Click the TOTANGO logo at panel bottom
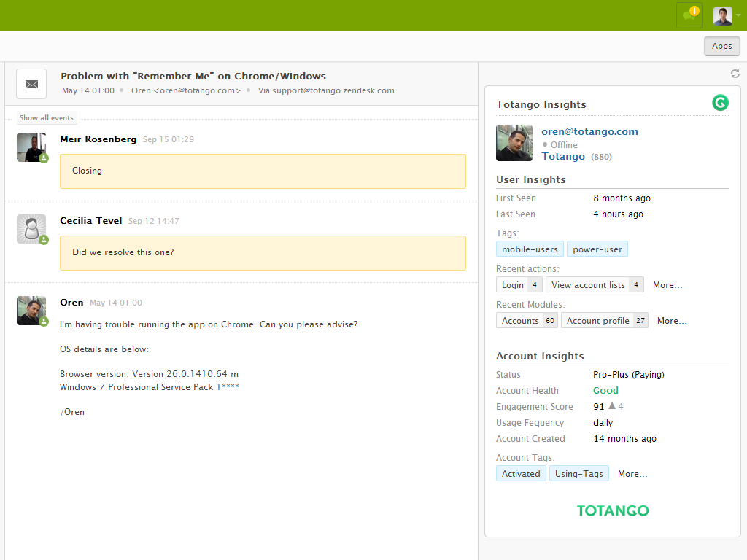The image size is (747, 560). pos(613,510)
